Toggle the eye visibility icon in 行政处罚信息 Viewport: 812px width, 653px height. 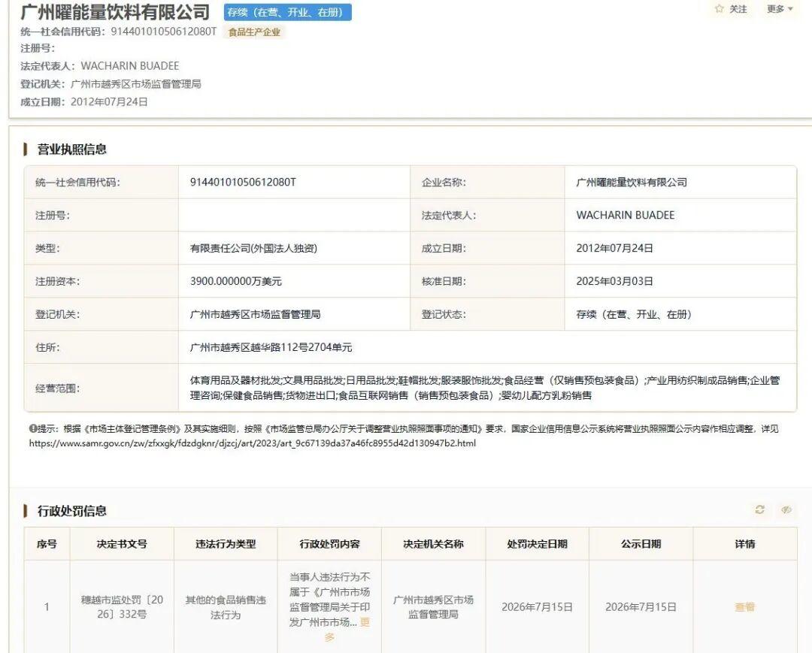coord(786,509)
